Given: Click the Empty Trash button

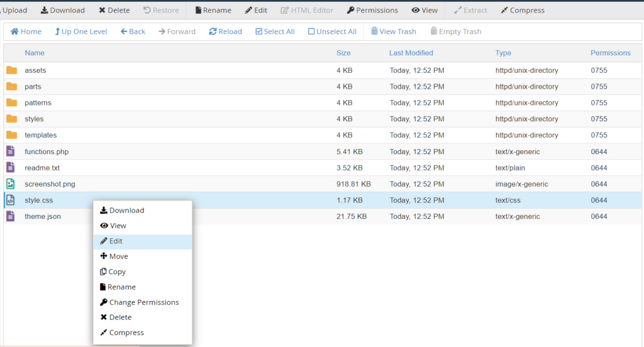Looking at the screenshot, I should 455,31.
